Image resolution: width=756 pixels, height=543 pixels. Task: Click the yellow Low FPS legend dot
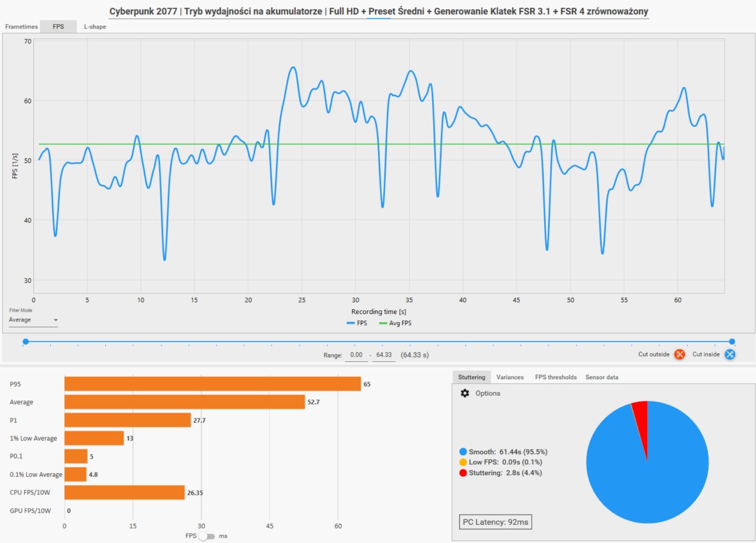pyautogui.click(x=463, y=462)
